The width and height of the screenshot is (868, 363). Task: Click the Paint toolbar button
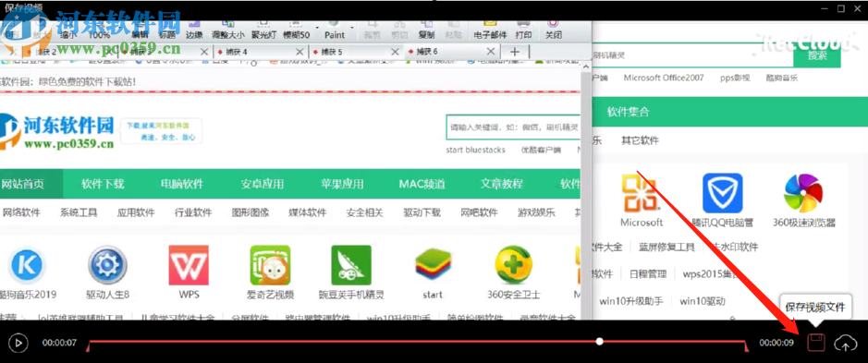335,30
